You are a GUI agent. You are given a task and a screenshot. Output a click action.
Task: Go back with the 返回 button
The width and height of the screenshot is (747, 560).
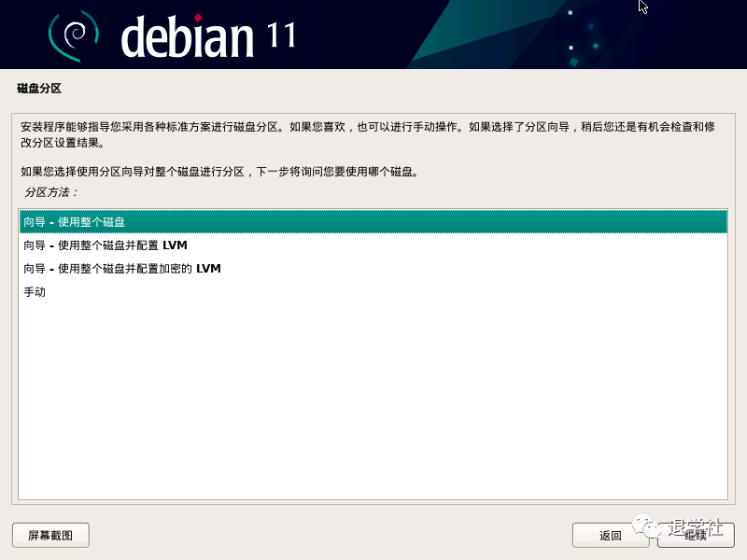click(611, 535)
